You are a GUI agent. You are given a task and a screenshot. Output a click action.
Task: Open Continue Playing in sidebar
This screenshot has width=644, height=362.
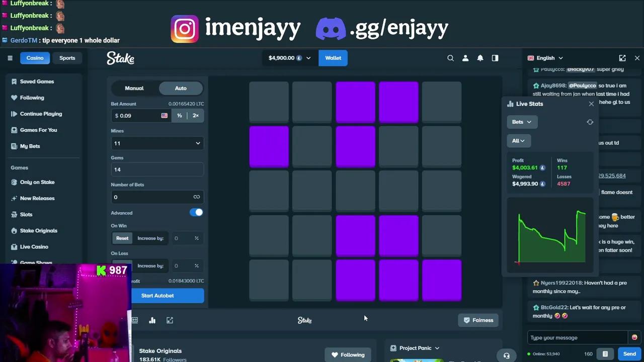point(43,114)
